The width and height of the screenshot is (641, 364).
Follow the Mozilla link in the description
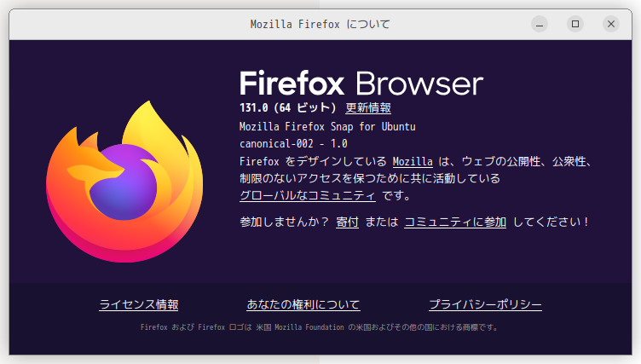click(413, 162)
